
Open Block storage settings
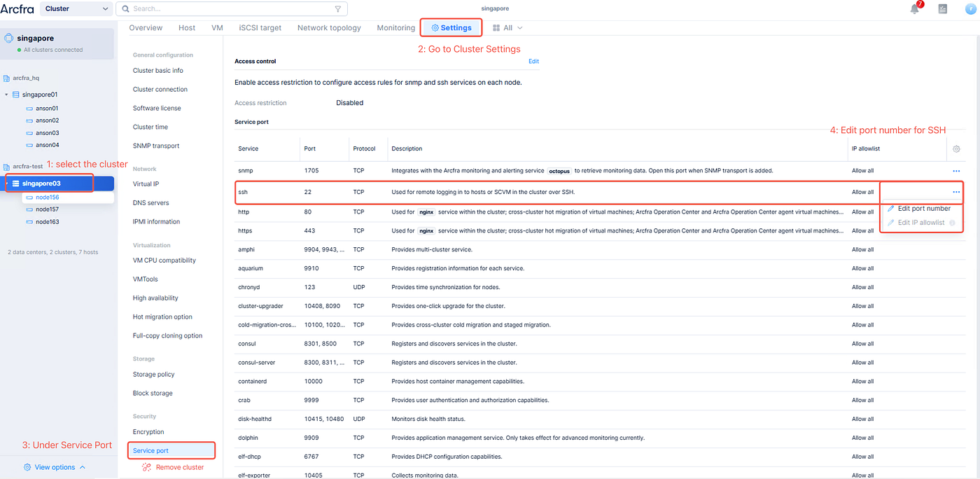pyautogui.click(x=153, y=394)
